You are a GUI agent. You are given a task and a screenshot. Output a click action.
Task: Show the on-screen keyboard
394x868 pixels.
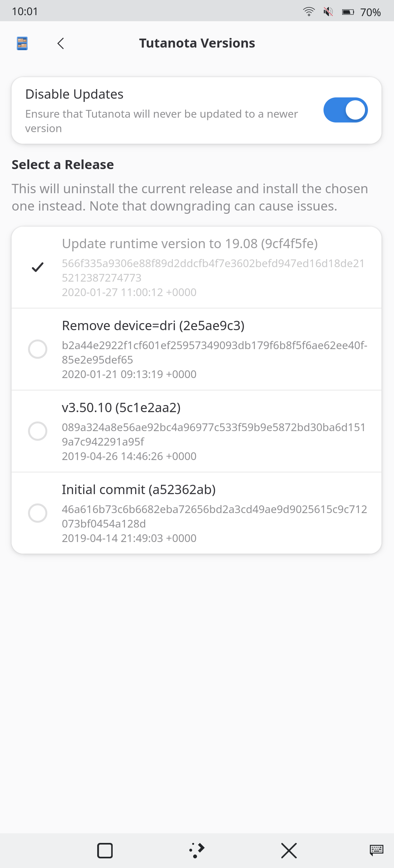pos(376,850)
